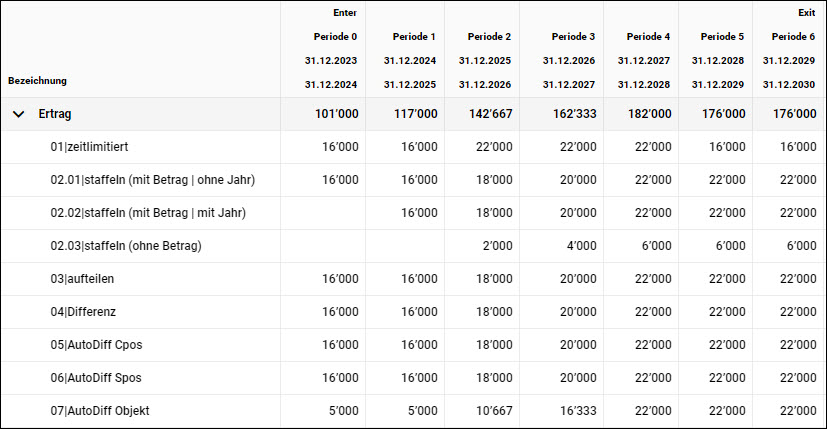Viewport: 827px width, 429px height.
Task: Click 16'333 in AutoDiff Objekt row
Action: 578,411
